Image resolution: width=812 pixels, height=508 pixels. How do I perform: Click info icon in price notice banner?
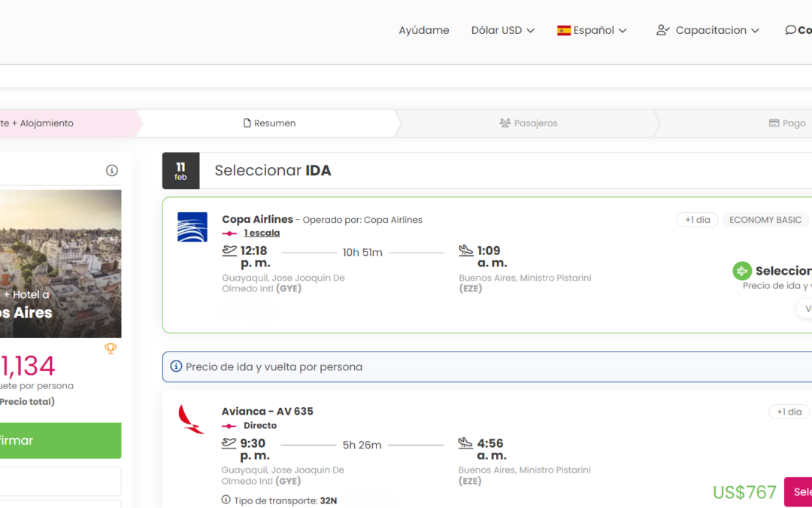click(176, 367)
